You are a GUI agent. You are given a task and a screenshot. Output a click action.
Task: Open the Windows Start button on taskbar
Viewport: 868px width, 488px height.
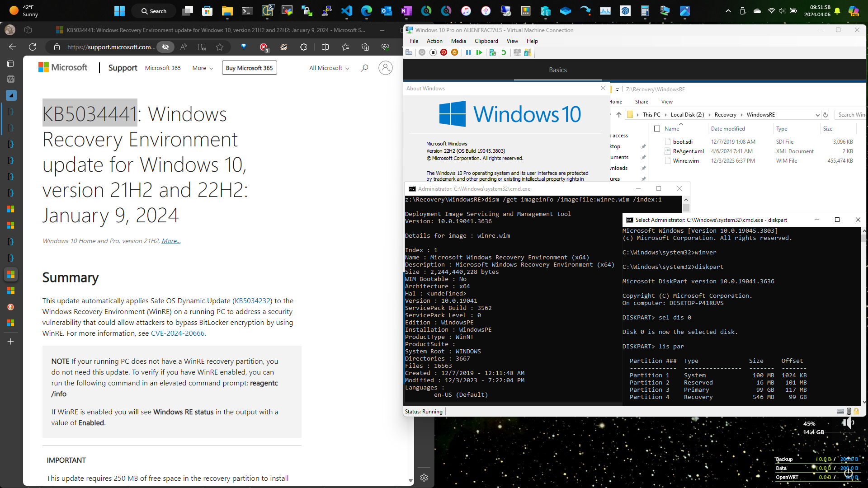click(119, 11)
